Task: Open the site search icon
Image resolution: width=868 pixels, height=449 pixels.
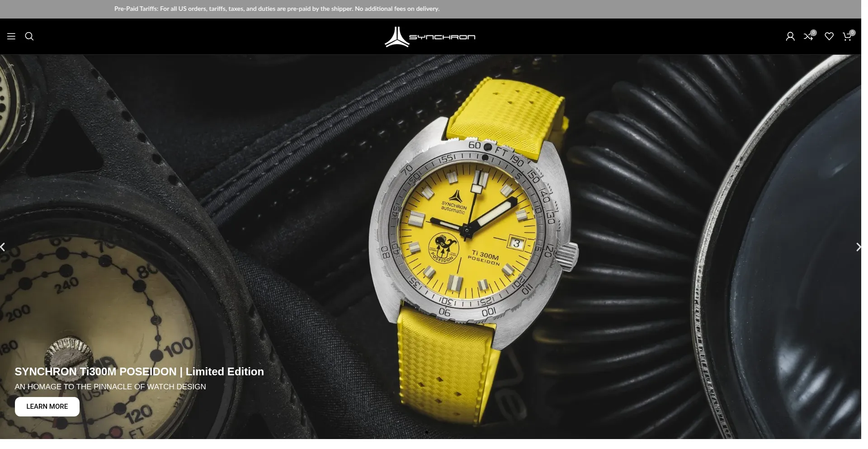Action: click(29, 36)
